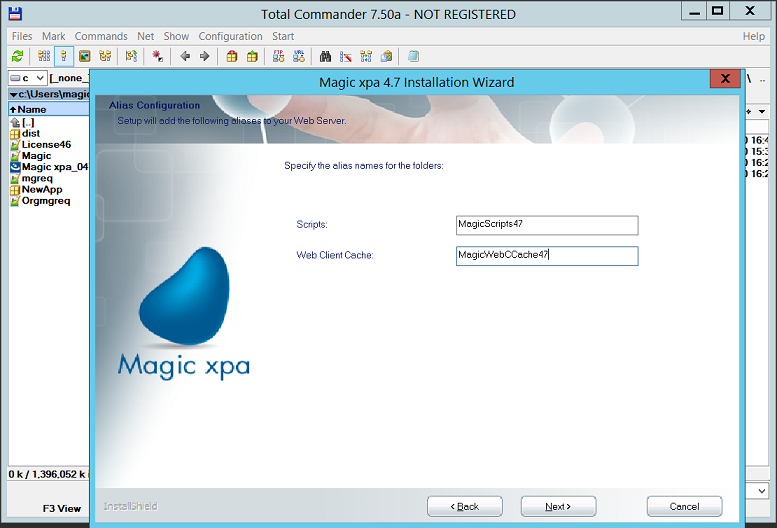
Task: Click the invert selection toolbar icon
Action: click(x=131, y=56)
